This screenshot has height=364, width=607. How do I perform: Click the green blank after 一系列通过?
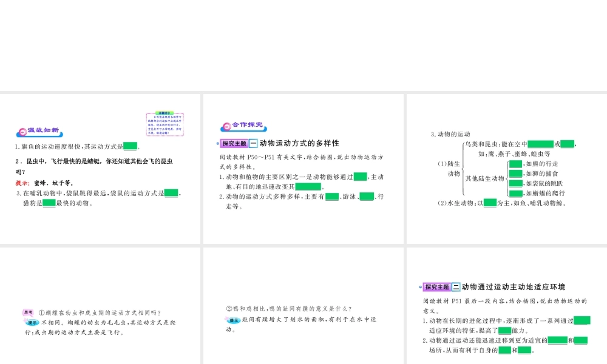pyautogui.click(x=582, y=320)
